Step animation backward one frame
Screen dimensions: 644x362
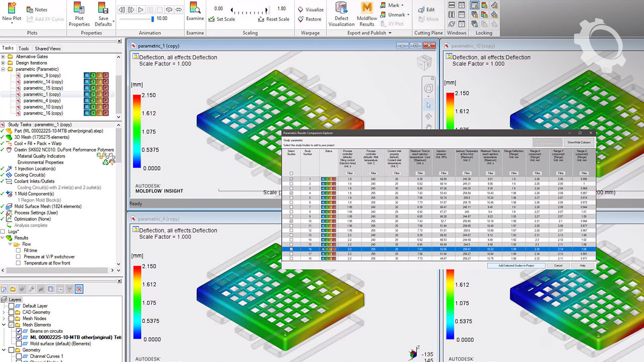pos(122,10)
